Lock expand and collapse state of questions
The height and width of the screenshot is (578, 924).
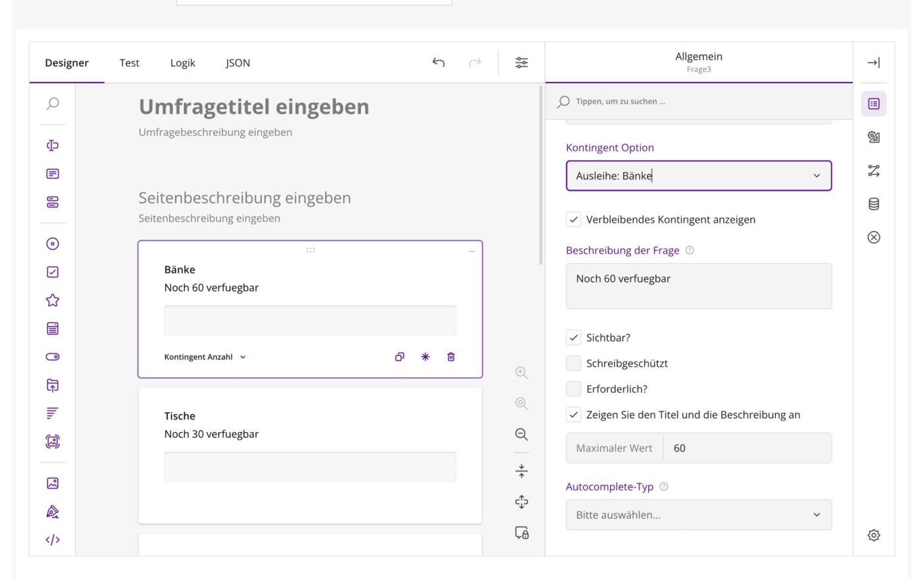[x=521, y=533]
